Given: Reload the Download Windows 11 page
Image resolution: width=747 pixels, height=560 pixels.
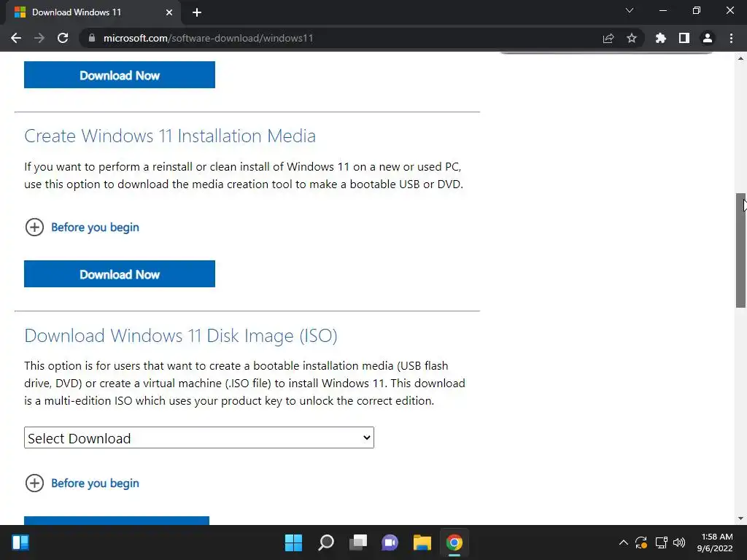Looking at the screenshot, I should coord(63,38).
